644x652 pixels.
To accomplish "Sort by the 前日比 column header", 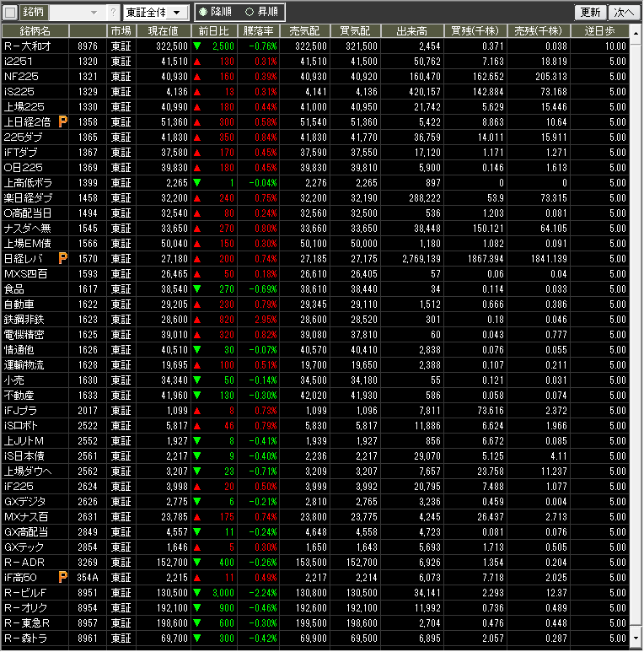I will 214,31.
